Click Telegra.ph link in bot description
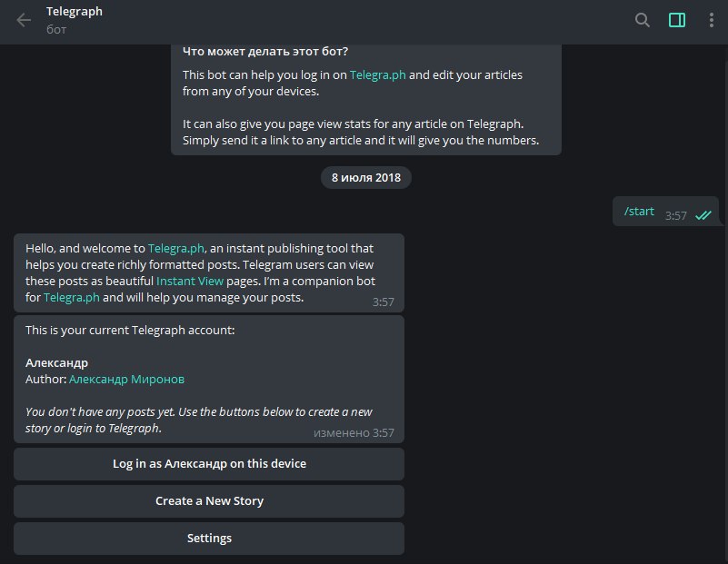Screen dimensions: 728x564 click(377, 74)
